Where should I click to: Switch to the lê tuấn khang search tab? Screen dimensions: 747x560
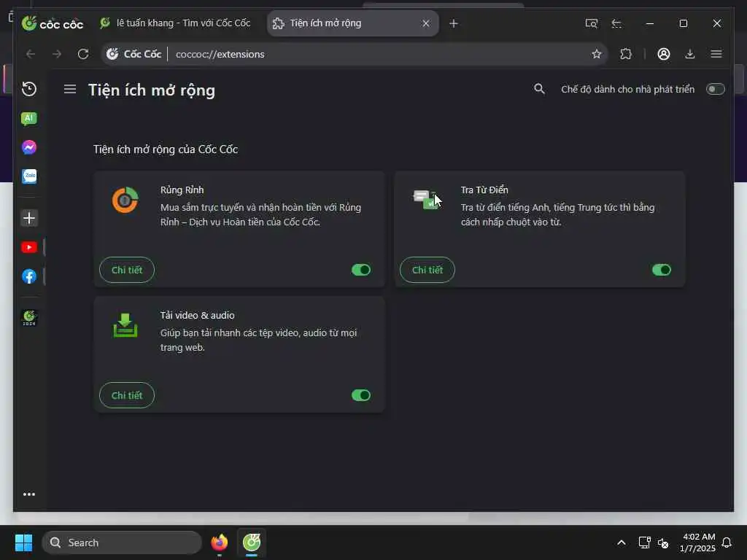click(x=175, y=23)
